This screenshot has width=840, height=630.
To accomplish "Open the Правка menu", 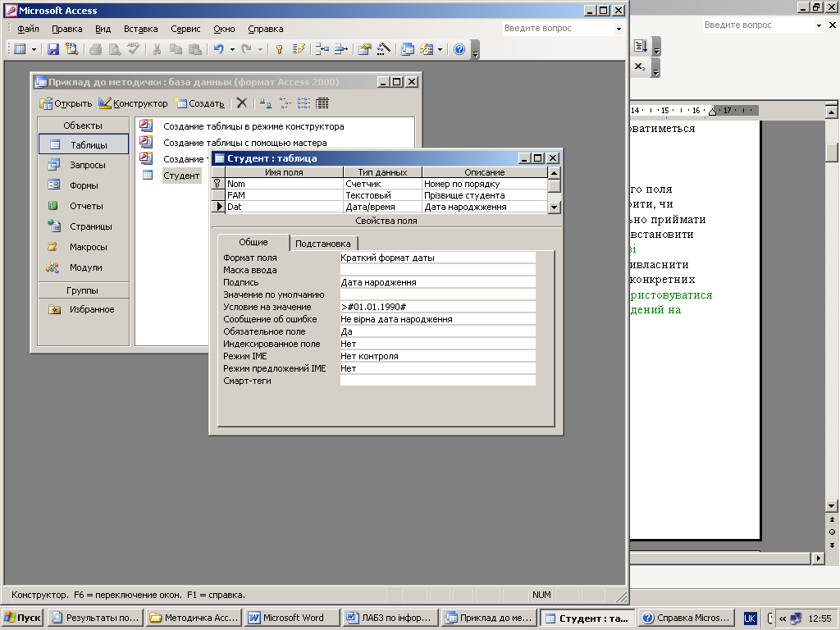I will click(67, 29).
